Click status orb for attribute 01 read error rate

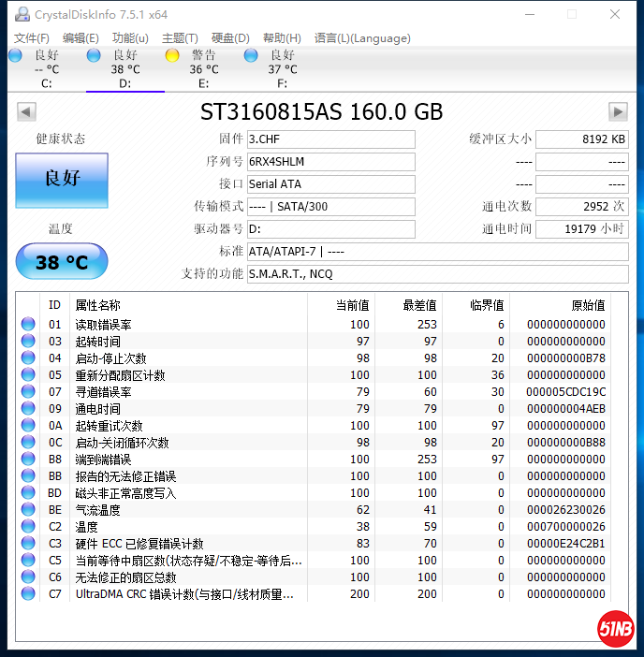(28, 325)
